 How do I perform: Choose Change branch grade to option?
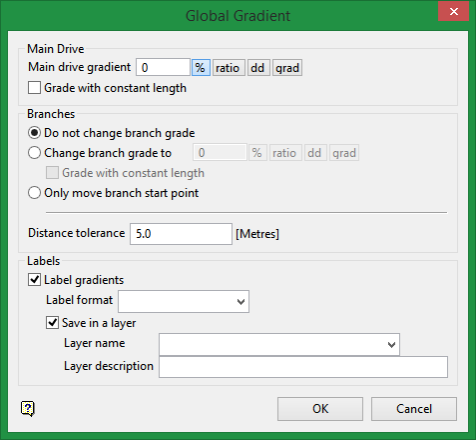click(34, 153)
